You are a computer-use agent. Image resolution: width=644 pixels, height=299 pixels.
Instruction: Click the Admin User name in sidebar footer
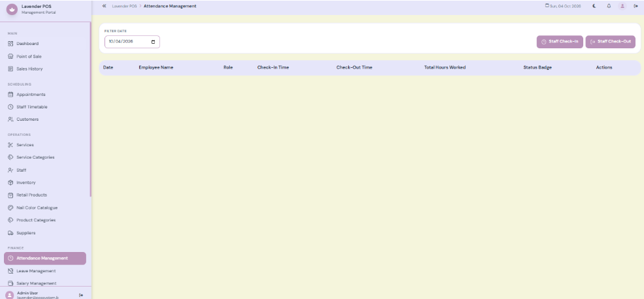click(x=27, y=293)
